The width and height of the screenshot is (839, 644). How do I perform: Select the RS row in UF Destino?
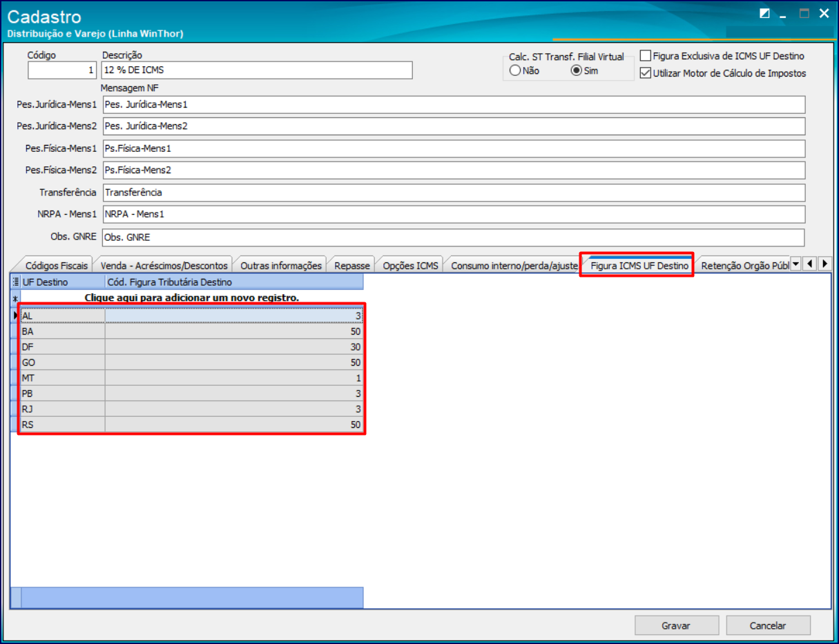63,425
